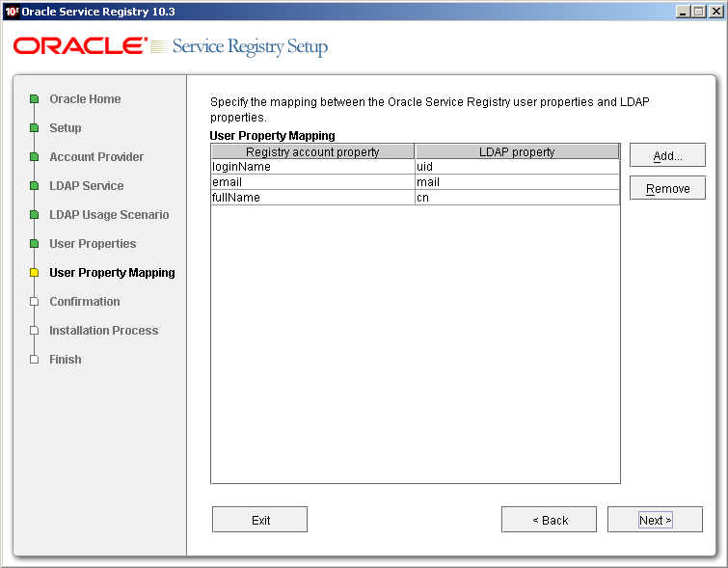
Task: Click green marker beside Oracle Home
Action: (x=34, y=99)
